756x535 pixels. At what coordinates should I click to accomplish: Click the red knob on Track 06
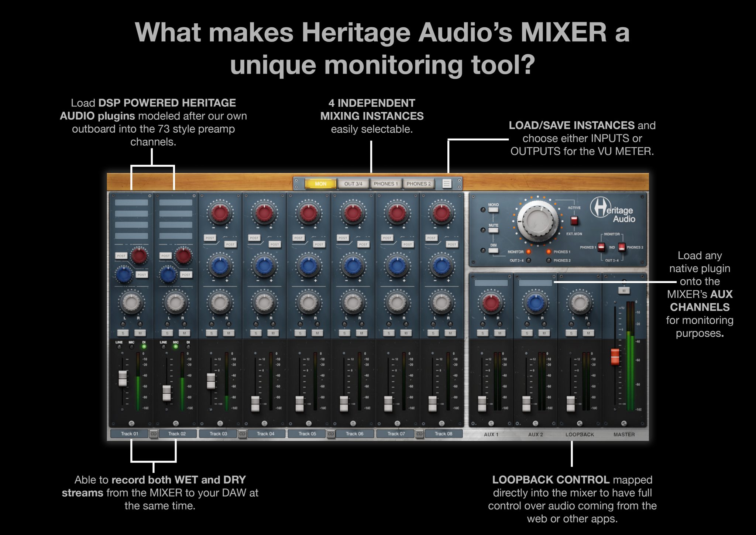[353, 213]
